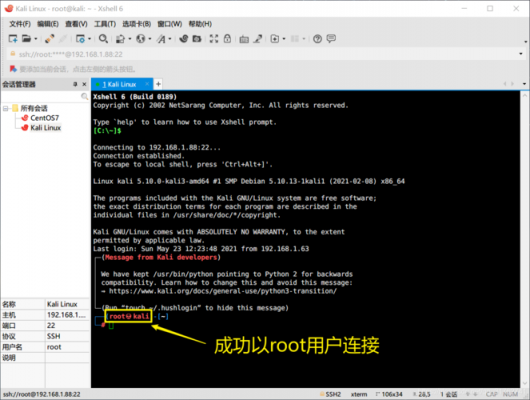Open dropdown arrow next to print/transfer icon

point(129,39)
